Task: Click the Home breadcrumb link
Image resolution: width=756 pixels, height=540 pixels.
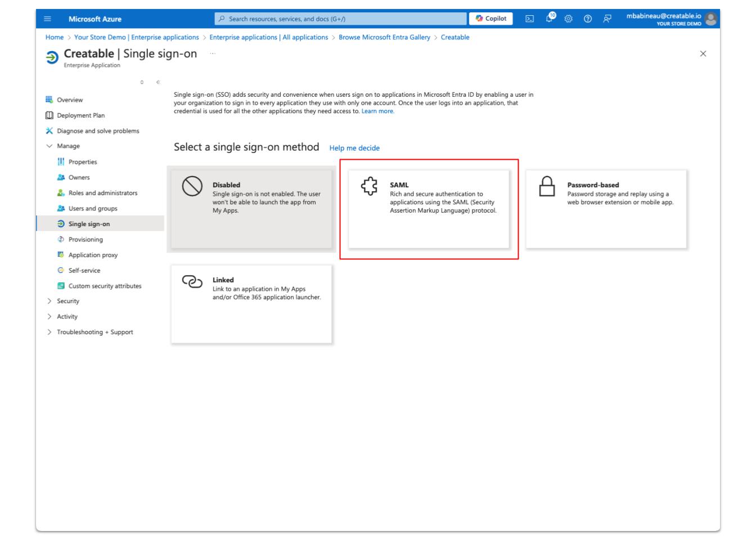Action: [x=55, y=37]
